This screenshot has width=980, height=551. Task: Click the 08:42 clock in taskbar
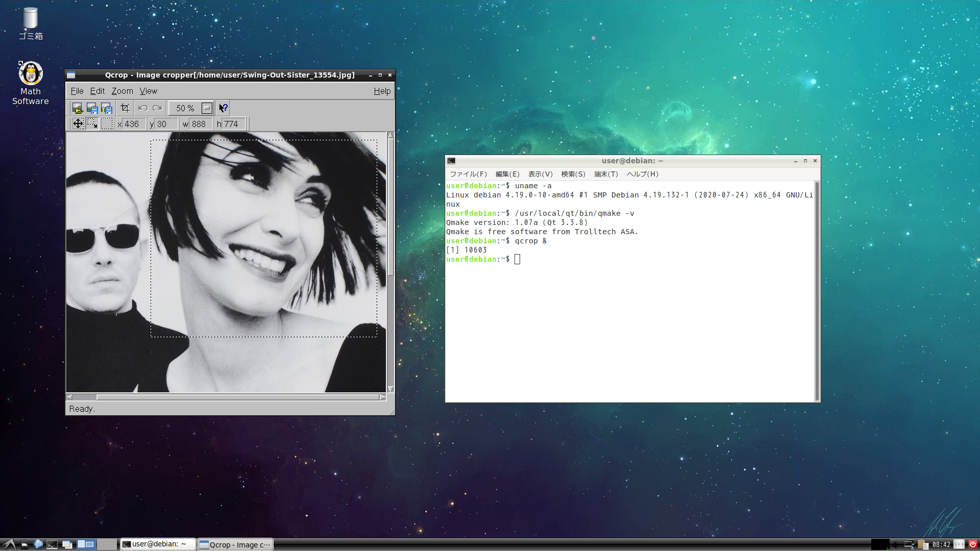941,544
